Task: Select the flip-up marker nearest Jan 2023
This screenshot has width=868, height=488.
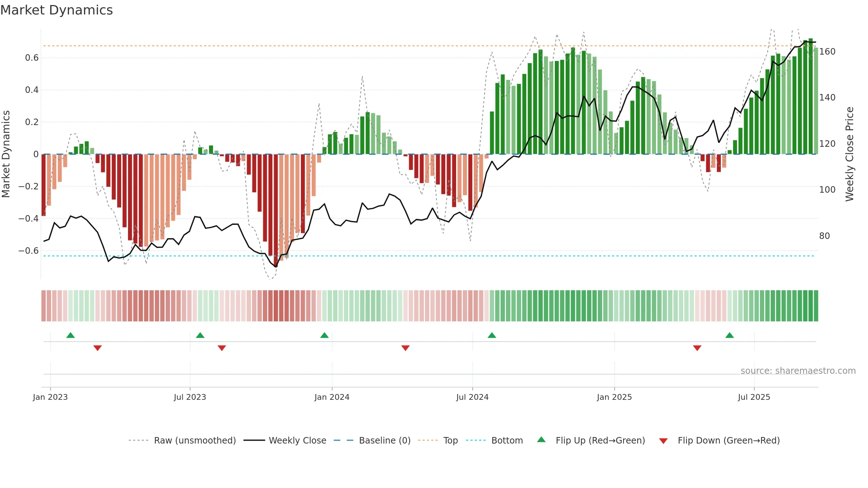Action: (x=71, y=335)
